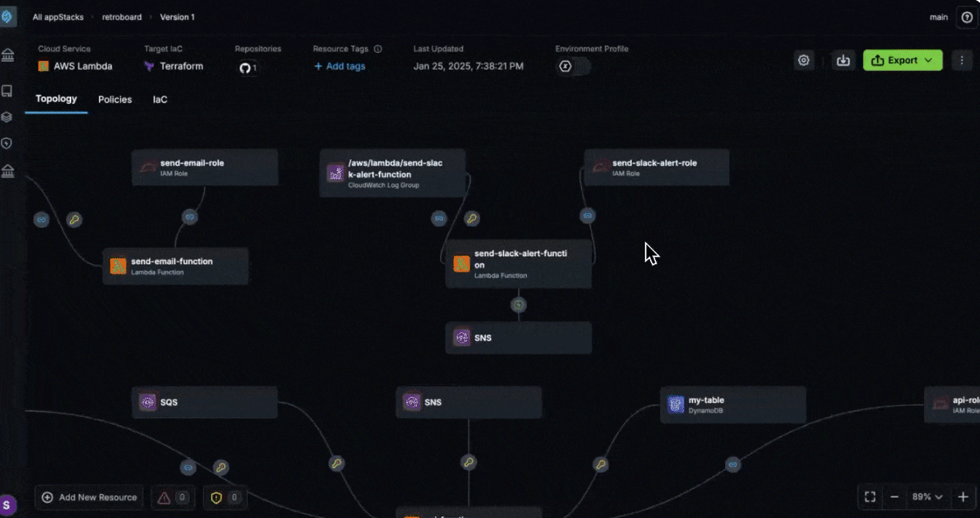The height and width of the screenshot is (518, 980).
Task: Toggle fullscreen canvas view
Action: (x=870, y=497)
